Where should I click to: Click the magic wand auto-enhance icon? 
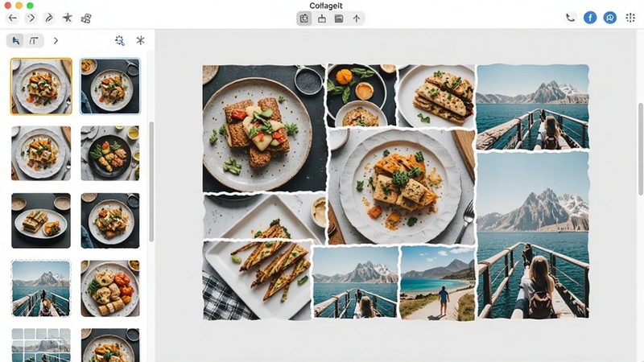(x=119, y=40)
